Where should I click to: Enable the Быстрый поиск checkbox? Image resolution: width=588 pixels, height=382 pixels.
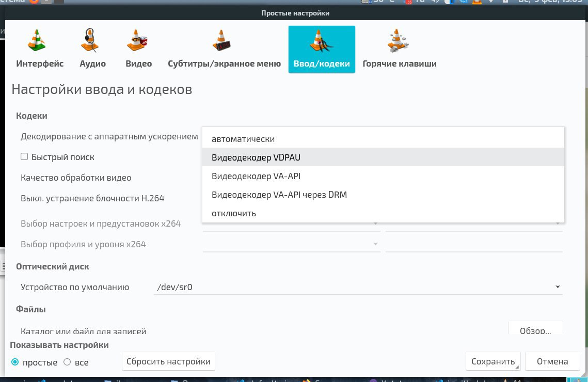(x=24, y=157)
